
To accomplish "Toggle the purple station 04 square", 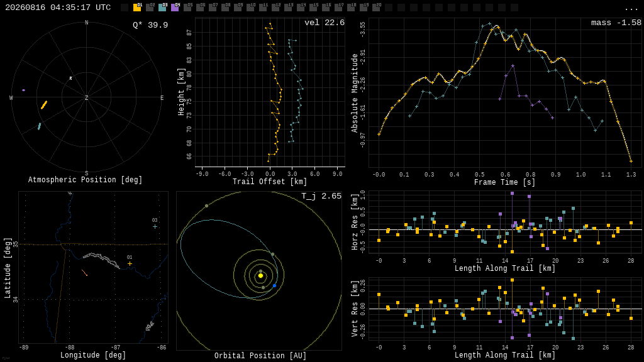I will click(175, 8).
